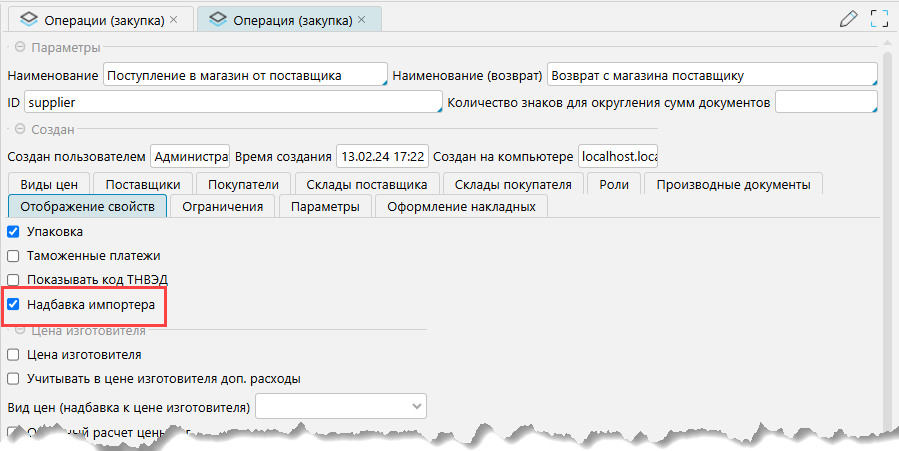Switch to the Поставщики tab
Image resolution: width=899 pixels, height=451 pixels.
coord(142,184)
